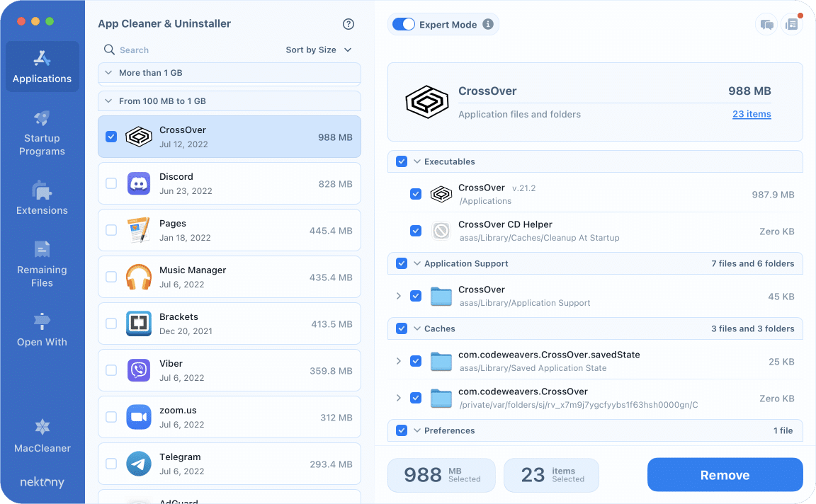Open the help question mark icon
816x504 pixels.
pos(348,24)
